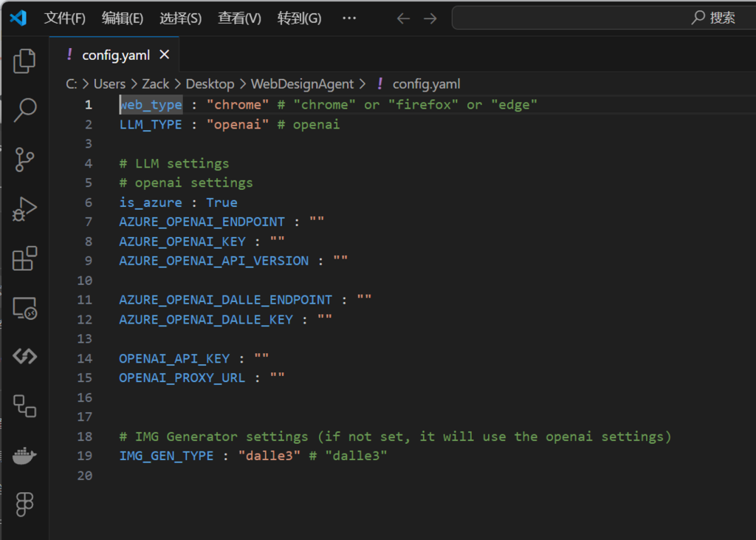The height and width of the screenshot is (540, 756).
Task: Open the Search view icon
Action: coord(24,110)
